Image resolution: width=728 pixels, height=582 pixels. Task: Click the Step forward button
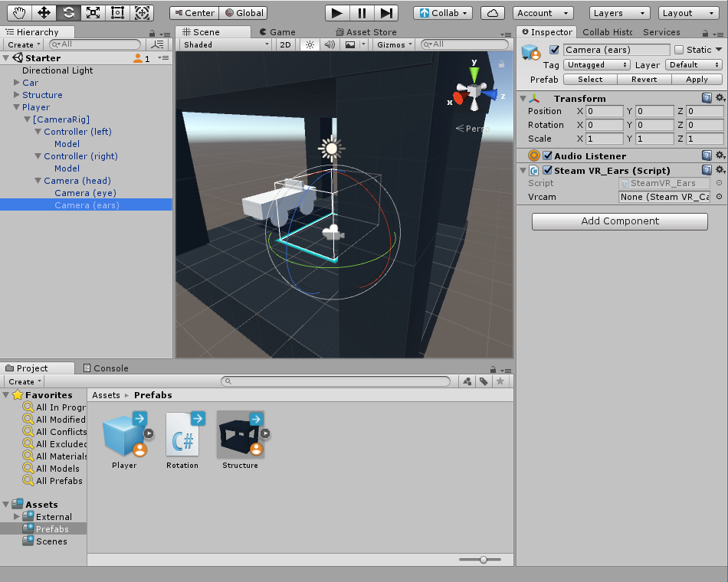[386, 12]
